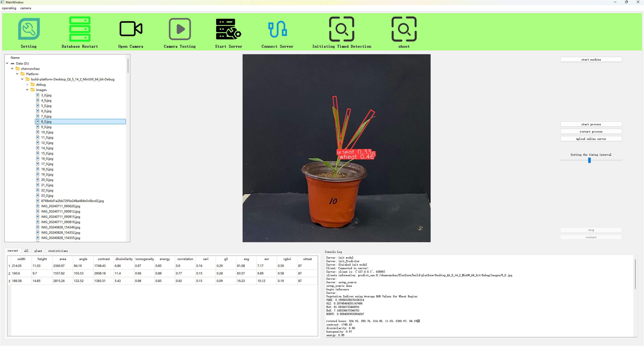Select the file icon of 3_0.jpg
644x346 pixels.
tap(38, 95)
